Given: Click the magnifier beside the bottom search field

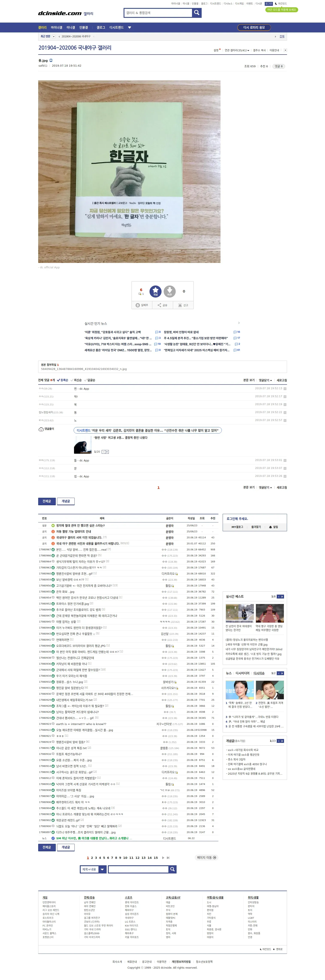Looking at the screenshot, I should pos(172,869).
